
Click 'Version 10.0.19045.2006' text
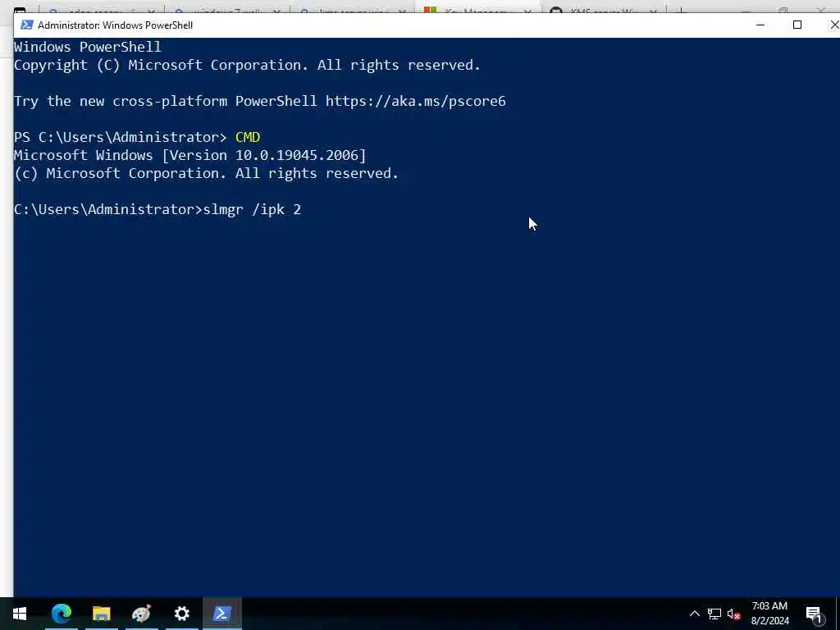pos(264,155)
